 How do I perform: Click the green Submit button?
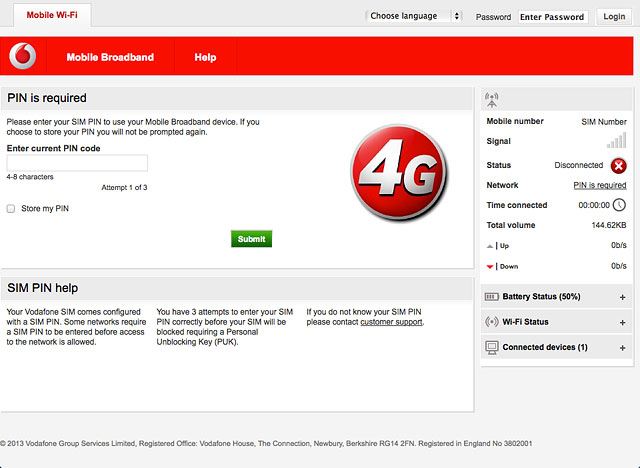[x=251, y=239]
